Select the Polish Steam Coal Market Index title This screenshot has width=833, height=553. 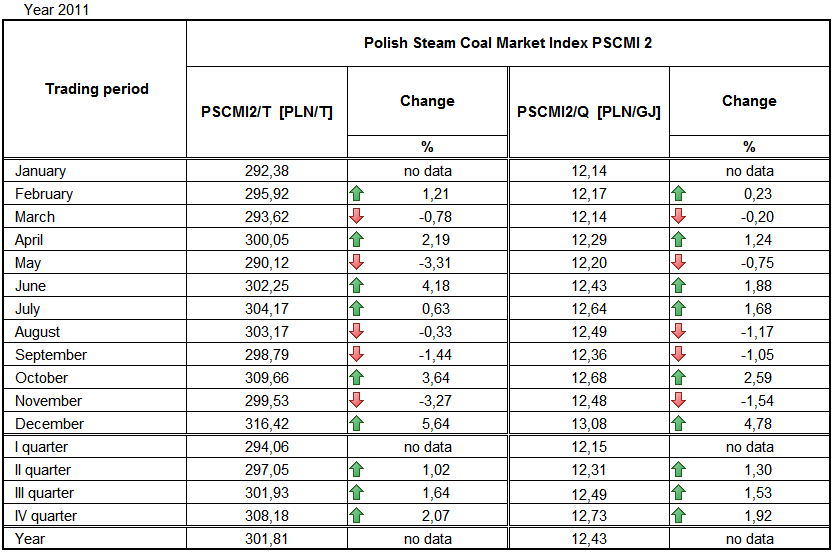(508, 43)
